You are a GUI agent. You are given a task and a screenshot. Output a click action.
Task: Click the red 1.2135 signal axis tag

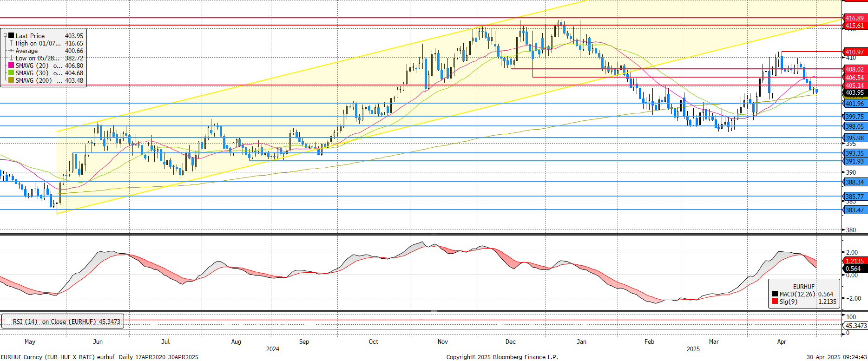854,261
